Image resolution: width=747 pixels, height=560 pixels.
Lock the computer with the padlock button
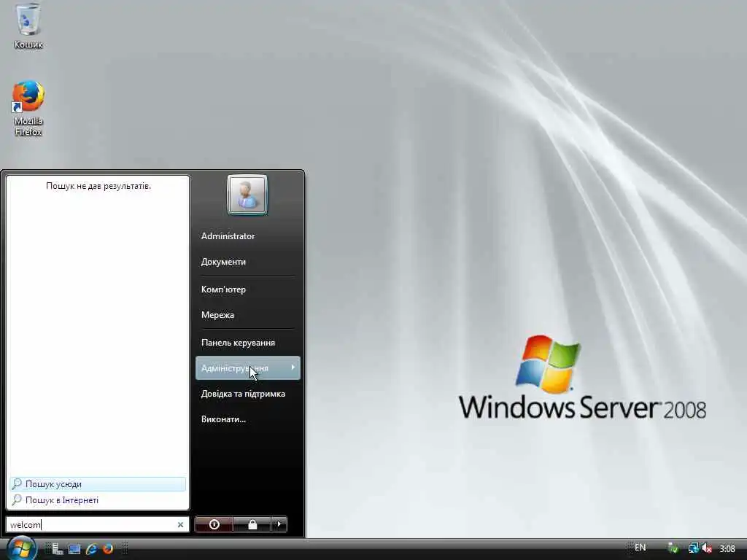252,524
